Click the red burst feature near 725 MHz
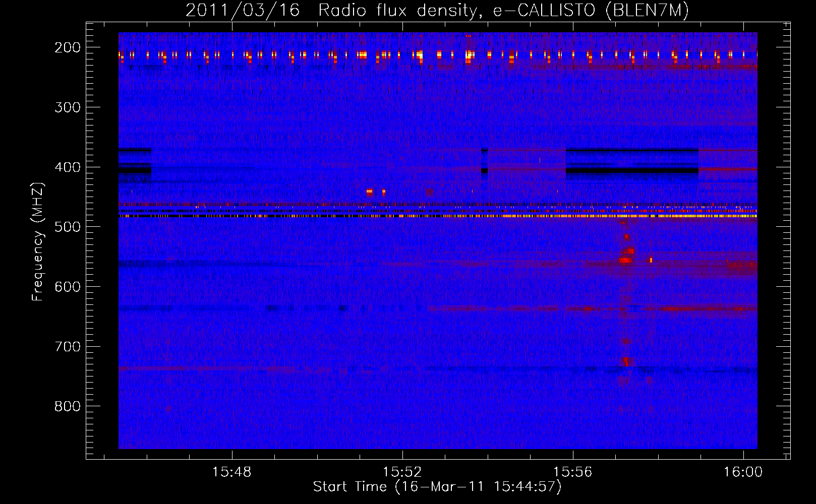This screenshot has height=504, width=816. (x=626, y=361)
